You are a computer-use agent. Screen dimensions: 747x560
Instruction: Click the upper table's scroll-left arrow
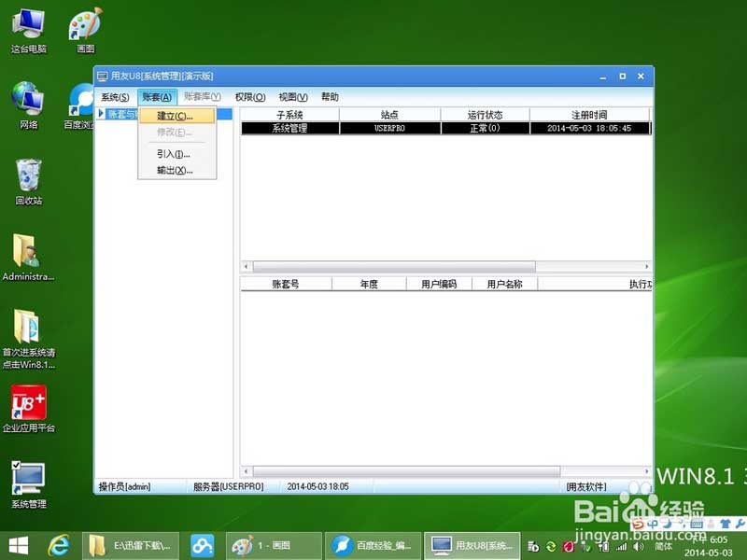pyautogui.click(x=246, y=267)
